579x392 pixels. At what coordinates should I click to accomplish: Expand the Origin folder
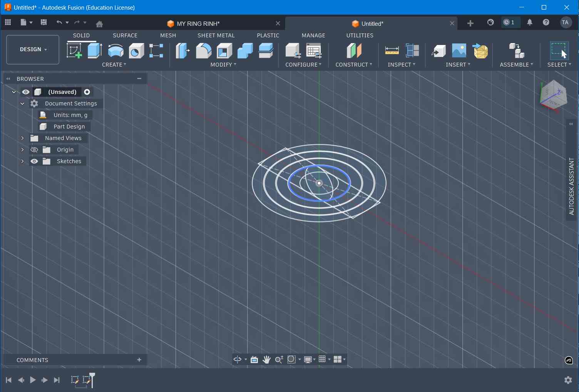tap(22, 150)
